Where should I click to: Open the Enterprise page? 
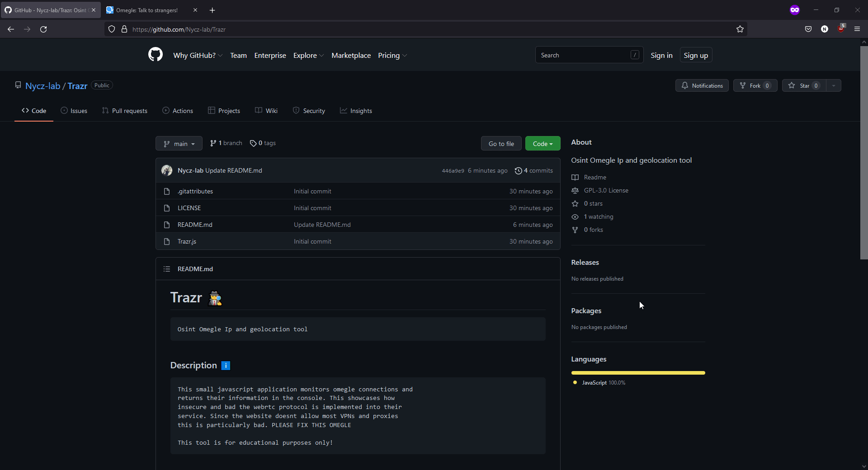270,55
